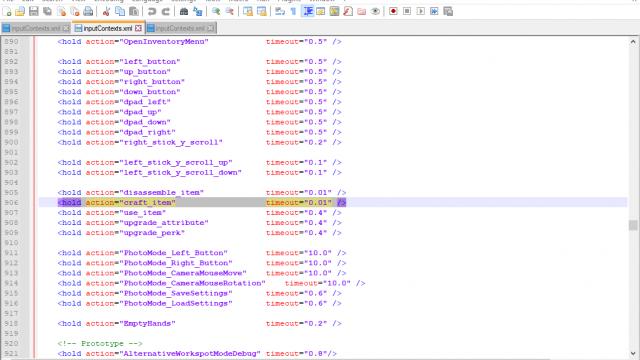This screenshot has height=360, width=640.
Task: Toggle synchronize horizontal scrolling
Action: tap(262, 11)
